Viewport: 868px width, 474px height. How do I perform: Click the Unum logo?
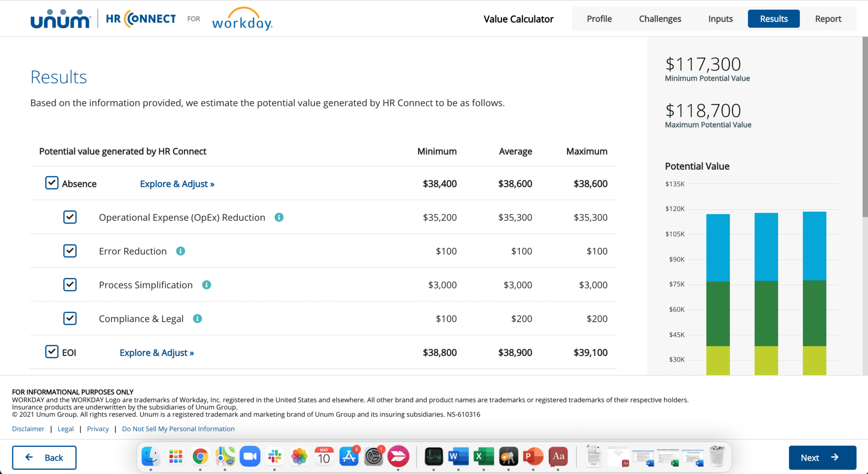pos(61,19)
